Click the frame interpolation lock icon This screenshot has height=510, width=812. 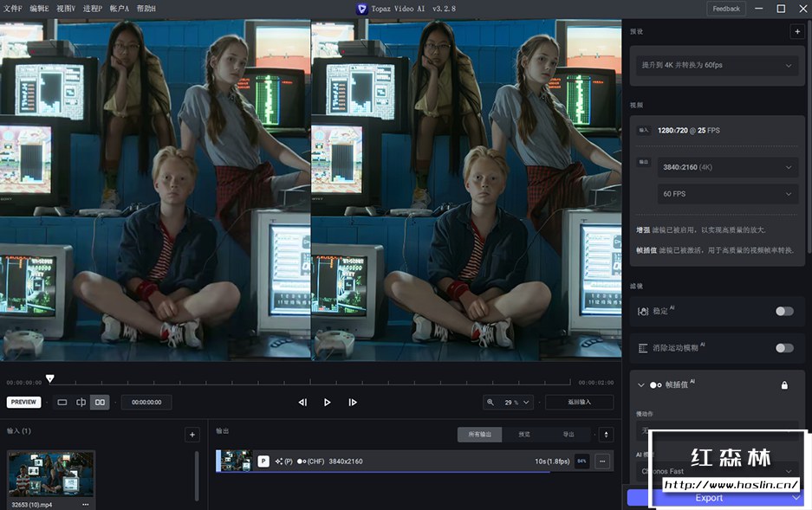tap(784, 384)
